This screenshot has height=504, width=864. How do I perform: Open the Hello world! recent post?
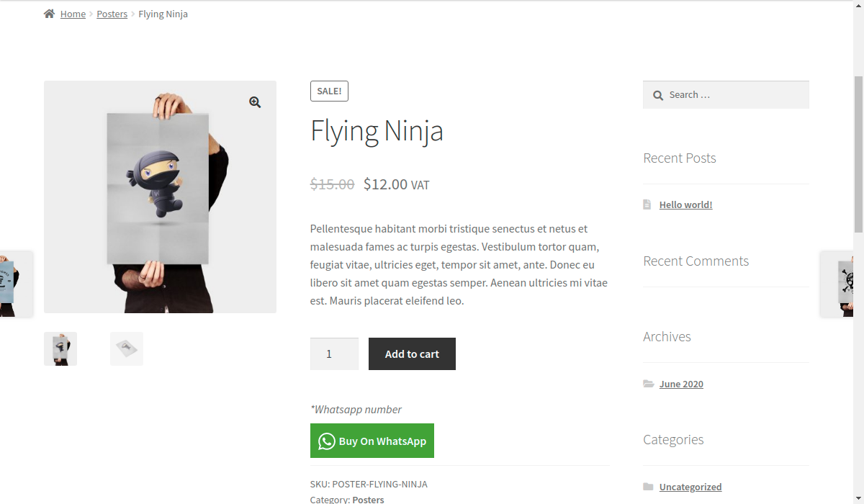tap(685, 204)
